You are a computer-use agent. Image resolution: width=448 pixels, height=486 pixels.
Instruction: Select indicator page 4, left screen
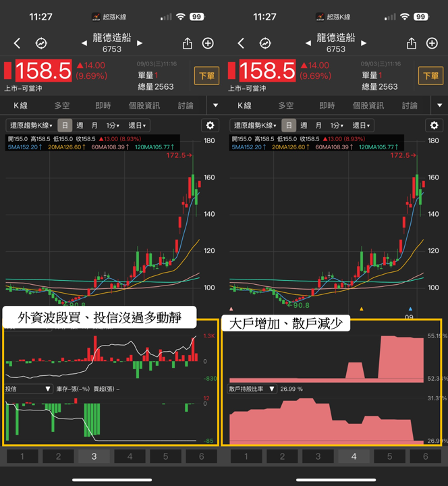[x=130, y=456]
